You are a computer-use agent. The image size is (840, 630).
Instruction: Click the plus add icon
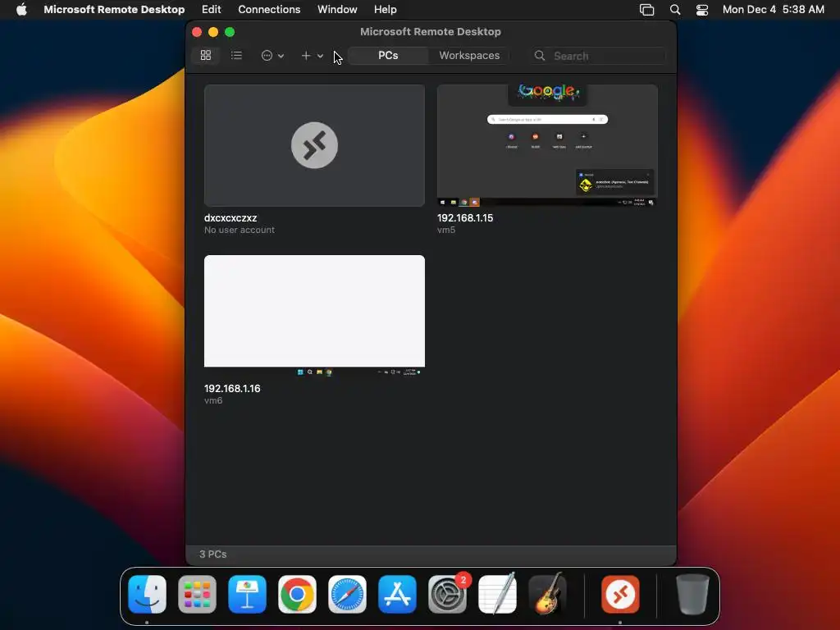coord(305,55)
